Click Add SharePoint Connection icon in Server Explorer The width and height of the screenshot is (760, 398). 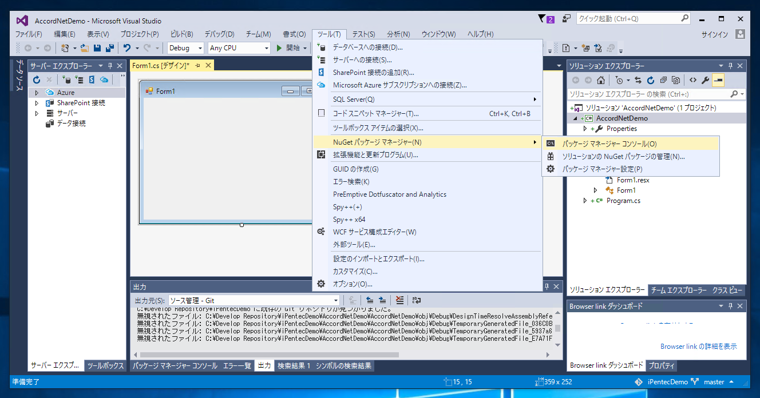click(91, 80)
